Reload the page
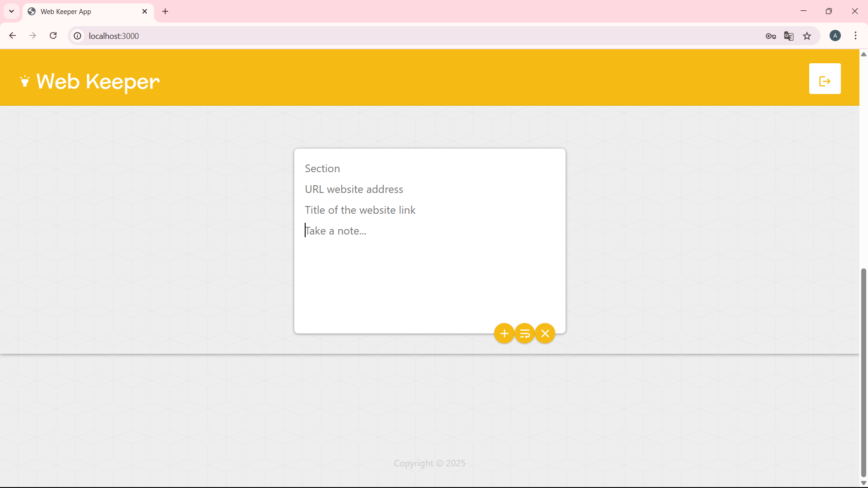The width and height of the screenshot is (868, 488). pyautogui.click(x=53, y=36)
